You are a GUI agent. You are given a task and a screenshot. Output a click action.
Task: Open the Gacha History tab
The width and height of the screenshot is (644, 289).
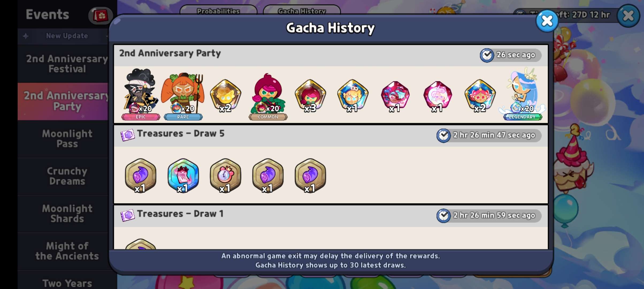pos(302,10)
